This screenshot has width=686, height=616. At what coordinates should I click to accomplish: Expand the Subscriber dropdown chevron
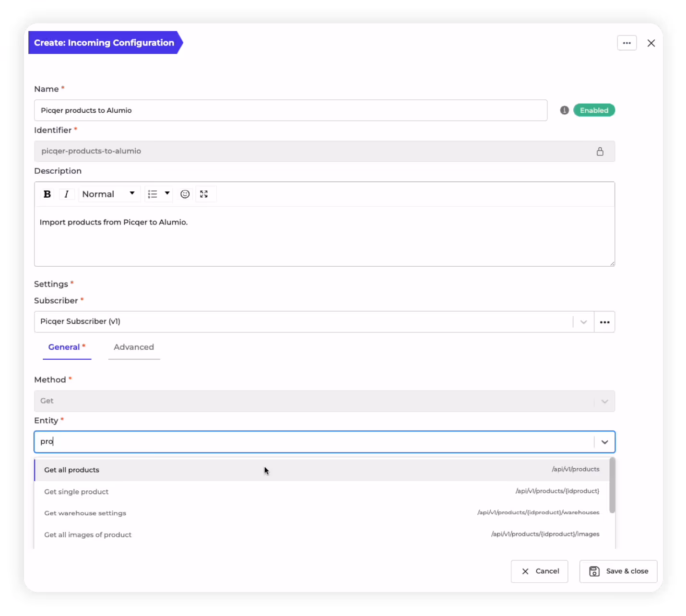click(584, 322)
